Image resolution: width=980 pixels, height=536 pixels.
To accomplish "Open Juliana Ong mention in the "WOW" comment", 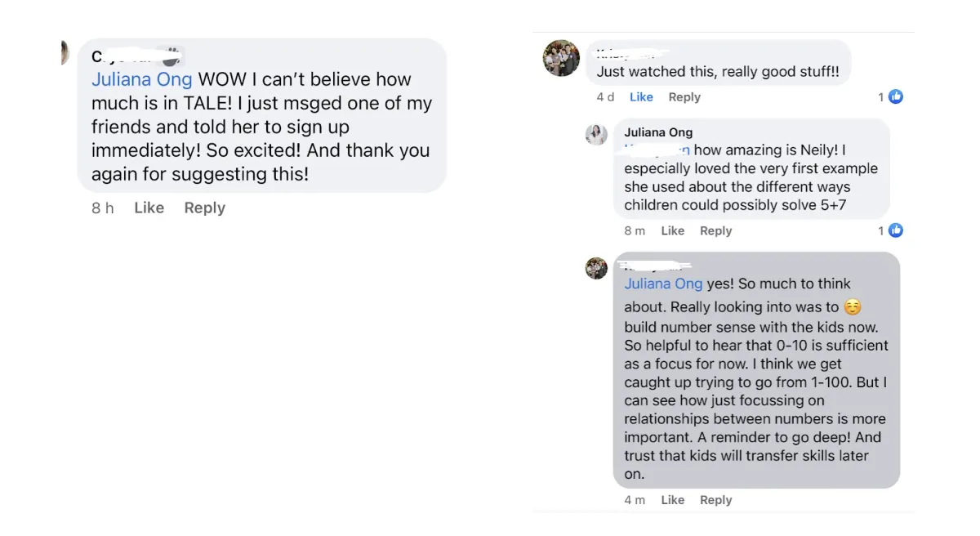I will (142, 79).
